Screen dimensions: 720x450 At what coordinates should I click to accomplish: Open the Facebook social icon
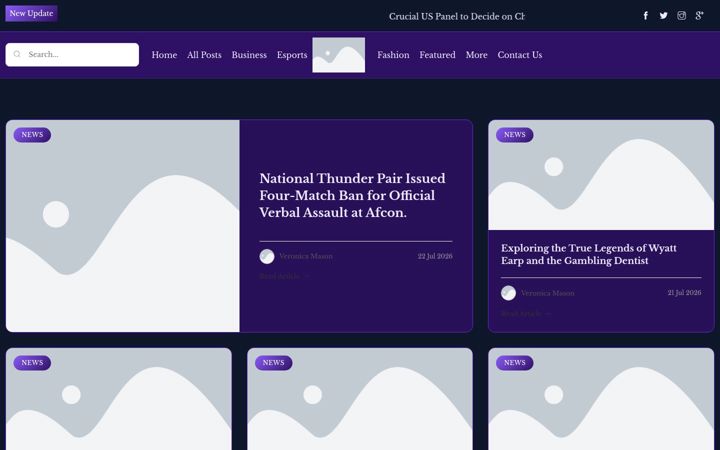tap(645, 16)
